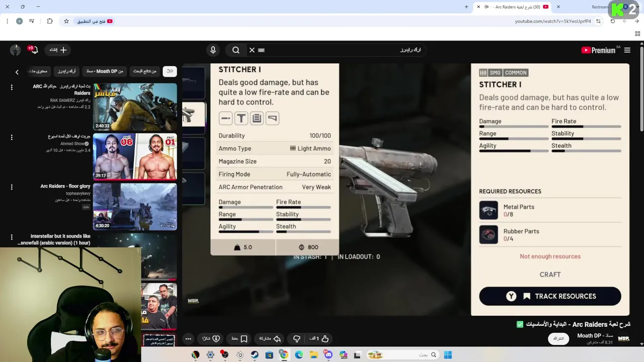
Task: Click the Metal Parts resource icon
Action: [489, 211]
